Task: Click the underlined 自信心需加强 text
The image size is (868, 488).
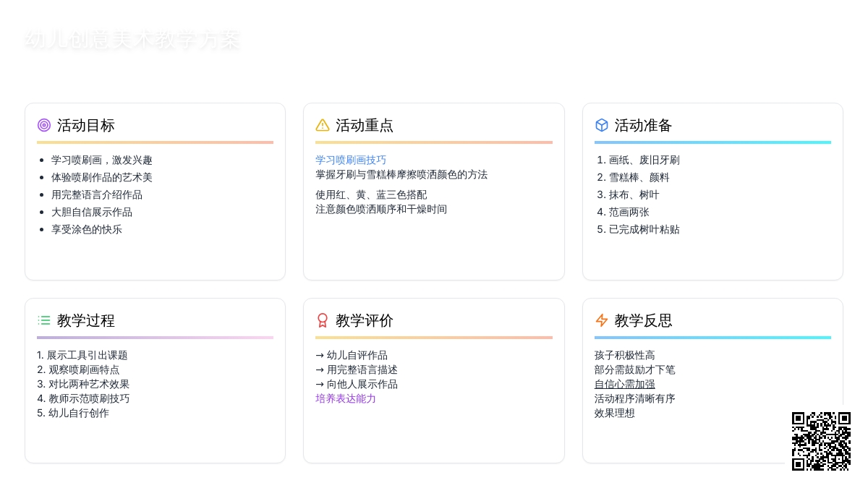Action: point(625,384)
